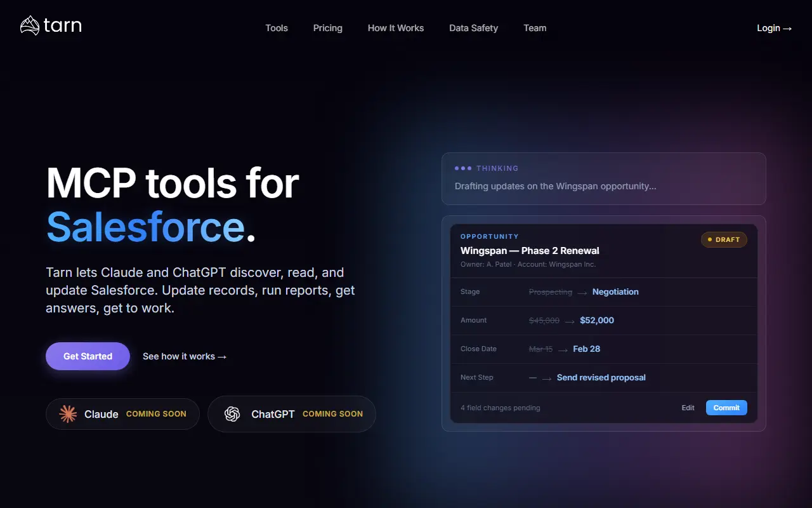Click Wingspan — Phase 2 Renewal title
This screenshot has height=508, width=812.
point(530,251)
